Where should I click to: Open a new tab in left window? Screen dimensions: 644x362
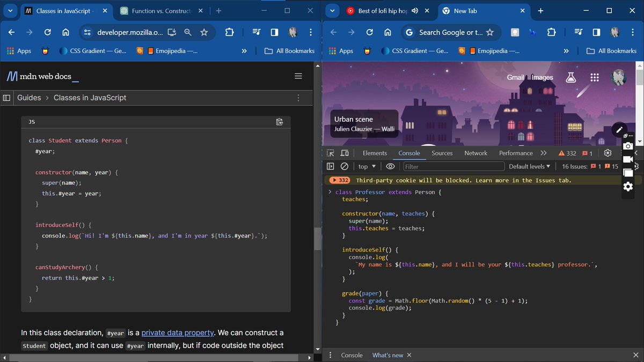pos(218,11)
